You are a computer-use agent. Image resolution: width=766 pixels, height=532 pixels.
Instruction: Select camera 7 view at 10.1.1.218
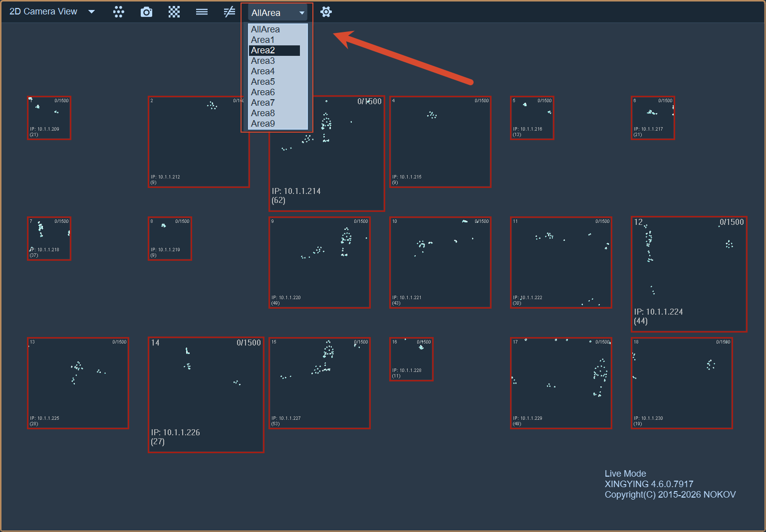pos(49,238)
